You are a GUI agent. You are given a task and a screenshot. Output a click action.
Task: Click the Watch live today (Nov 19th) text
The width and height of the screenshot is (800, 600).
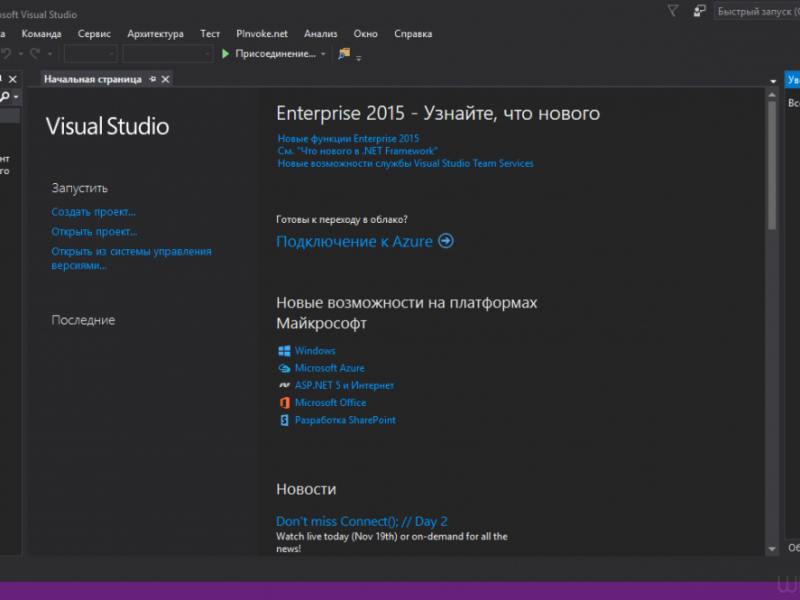point(392,542)
